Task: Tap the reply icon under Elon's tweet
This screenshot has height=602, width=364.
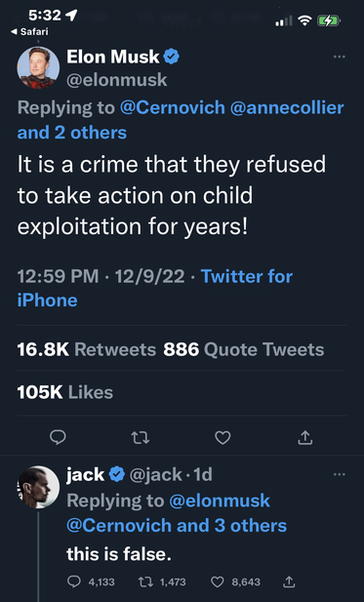Action: click(58, 437)
